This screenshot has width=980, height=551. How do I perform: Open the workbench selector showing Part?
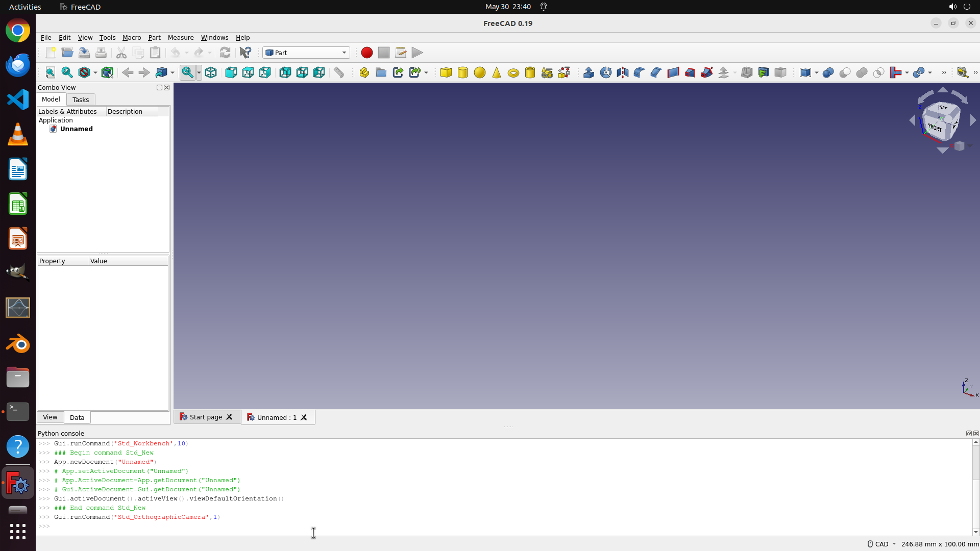pos(306,53)
